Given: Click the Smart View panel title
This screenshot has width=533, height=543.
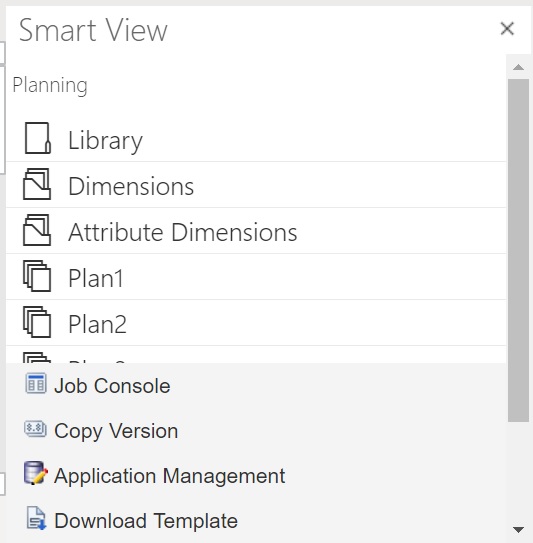Looking at the screenshot, I should [x=93, y=30].
